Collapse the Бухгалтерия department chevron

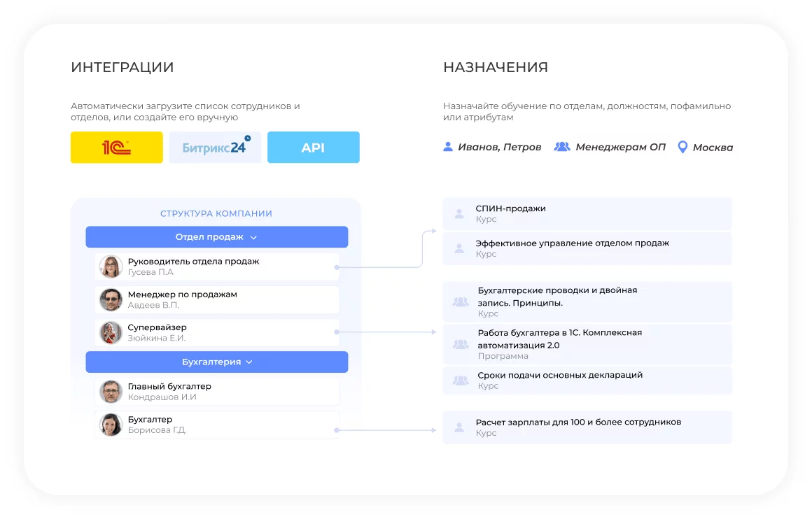pos(249,362)
